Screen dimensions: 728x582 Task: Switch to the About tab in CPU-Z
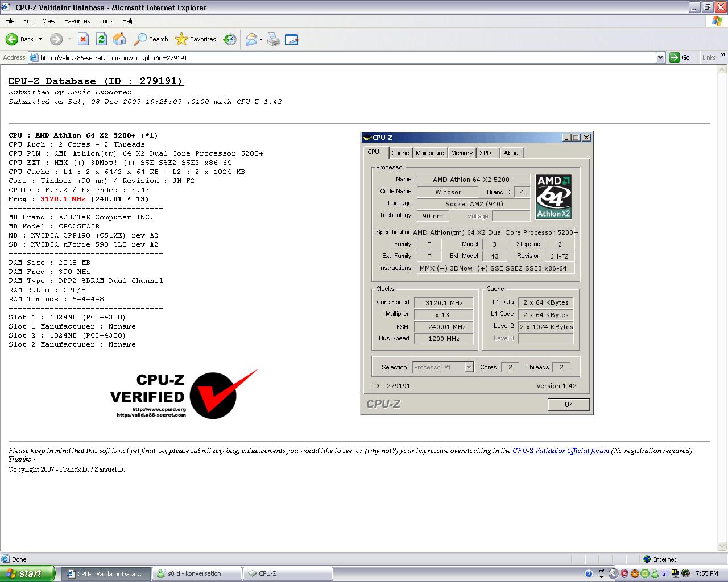tap(512, 153)
